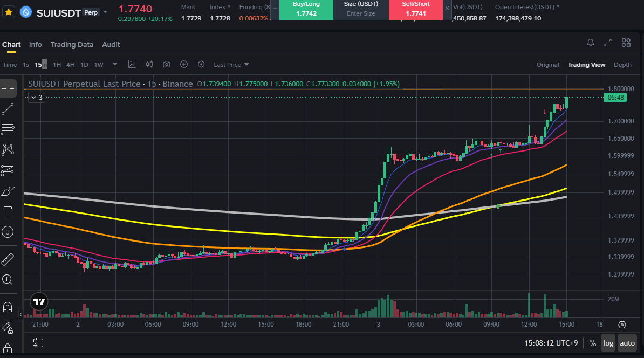
Task: Click the Perp contract type badge
Action: (x=91, y=12)
